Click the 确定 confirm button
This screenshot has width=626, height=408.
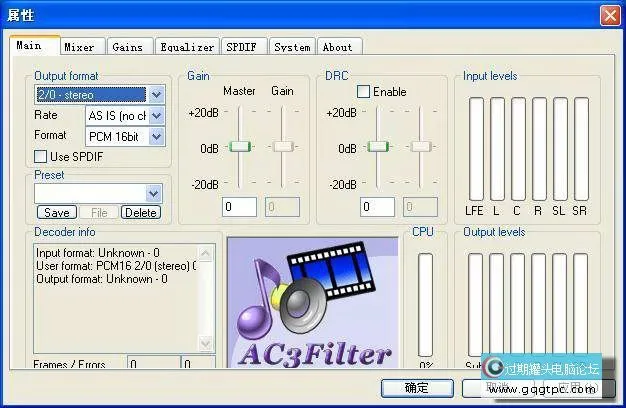click(x=416, y=387)
